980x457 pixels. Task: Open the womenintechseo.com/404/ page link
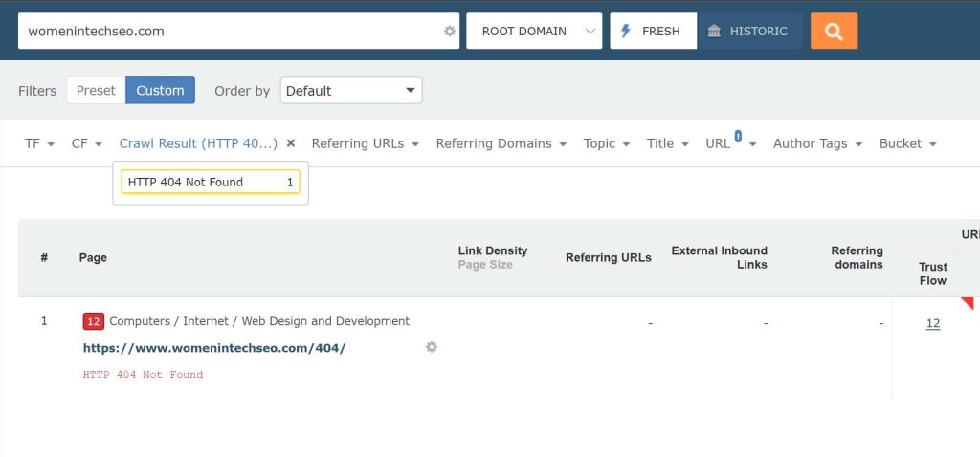point(214,348)
